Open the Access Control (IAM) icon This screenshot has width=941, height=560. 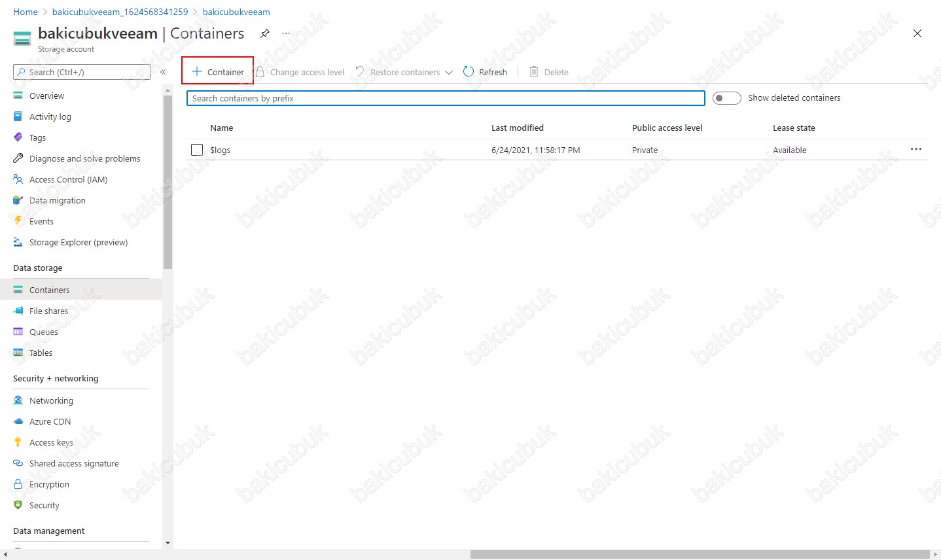tap(18, 179)
